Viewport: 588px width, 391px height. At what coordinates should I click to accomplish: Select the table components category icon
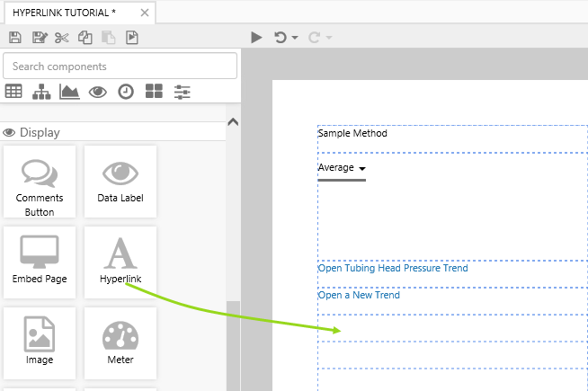(13, 91)
